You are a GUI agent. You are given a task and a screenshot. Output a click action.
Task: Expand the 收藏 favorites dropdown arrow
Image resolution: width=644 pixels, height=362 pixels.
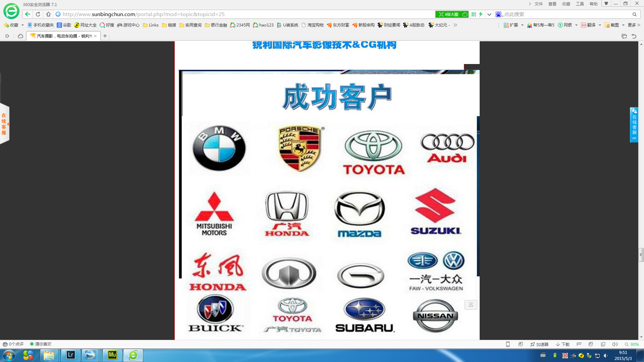pos(22,25)
